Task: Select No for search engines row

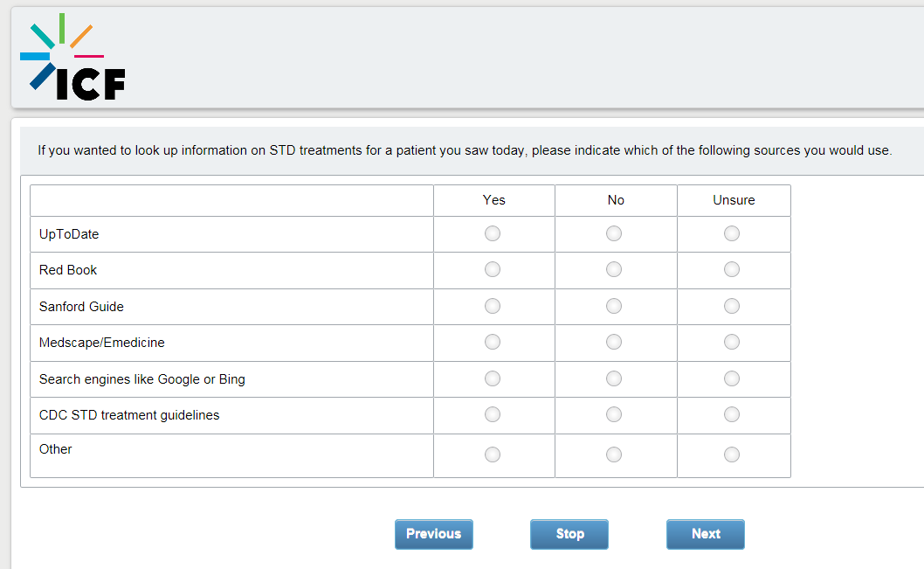Action: coord(614,378)
